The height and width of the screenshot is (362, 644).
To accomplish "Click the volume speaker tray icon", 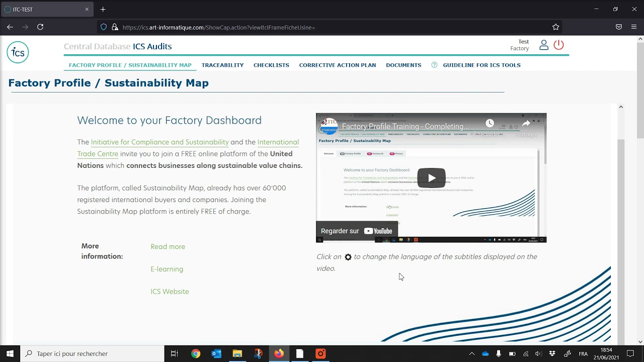I will click(538, 353).
